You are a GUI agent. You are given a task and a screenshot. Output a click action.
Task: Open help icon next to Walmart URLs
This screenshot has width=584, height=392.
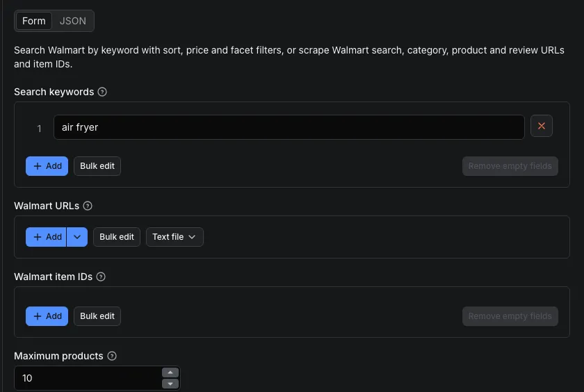88,206
